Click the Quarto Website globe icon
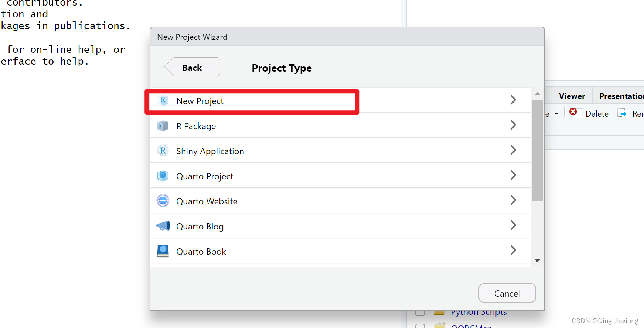Viewport: 644px width, 328px height. tap(163, 201)
